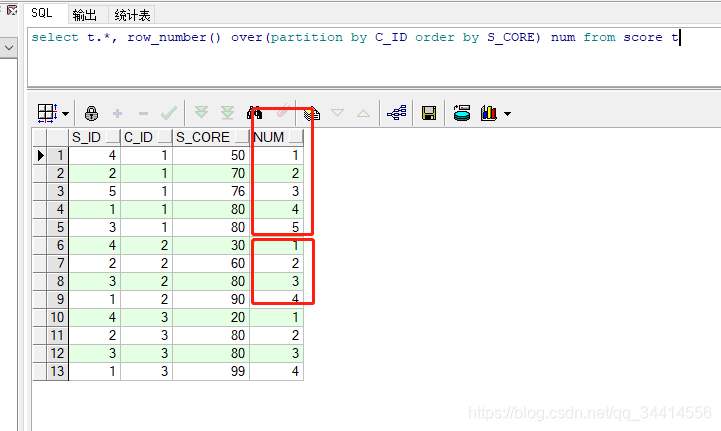The image size is (721, 431).
Task: Open the grid mode dropdown arrow
Action: [x=65, y=114]
